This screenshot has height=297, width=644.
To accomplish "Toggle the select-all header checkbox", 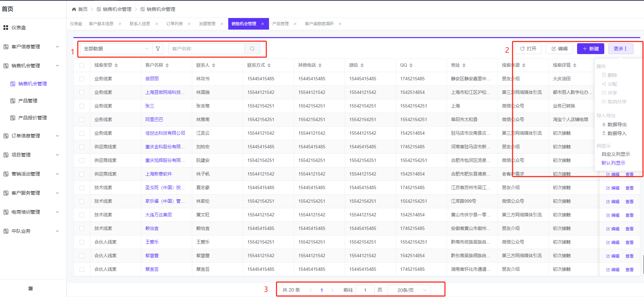I will [82, 65].
